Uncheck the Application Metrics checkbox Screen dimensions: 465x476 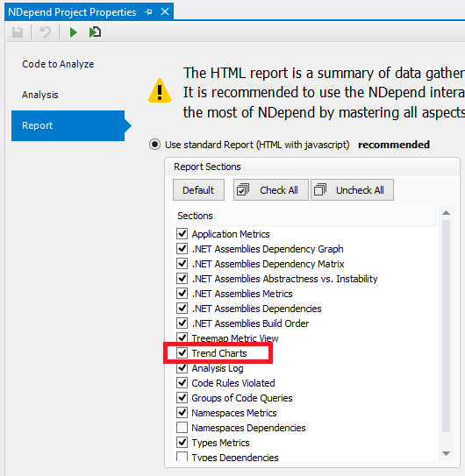coord(182,234)
